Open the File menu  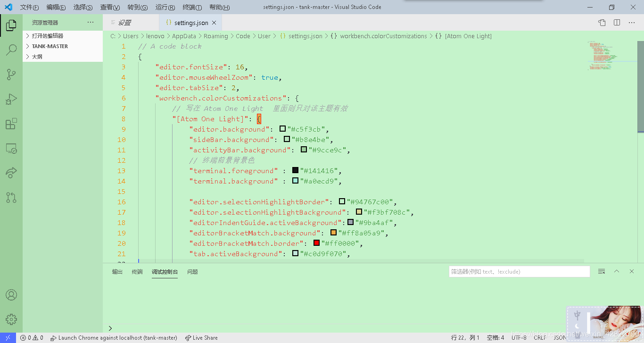click(29, 7)
